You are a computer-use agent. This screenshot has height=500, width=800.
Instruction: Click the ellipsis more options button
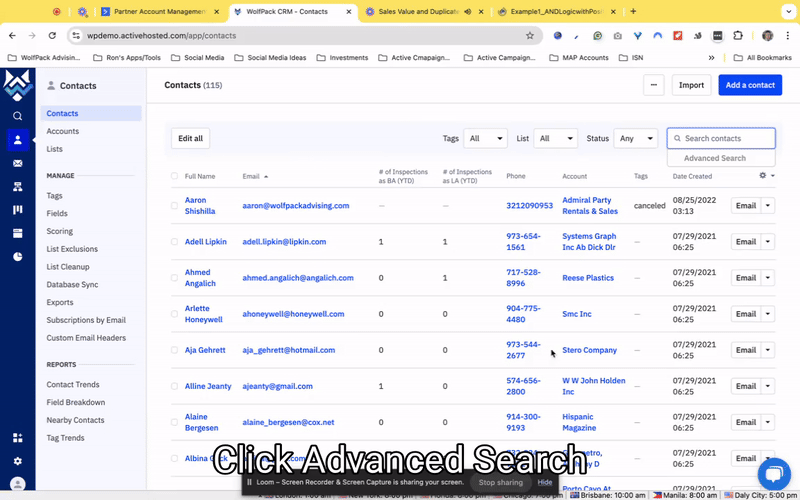click(x=654, y=85)
